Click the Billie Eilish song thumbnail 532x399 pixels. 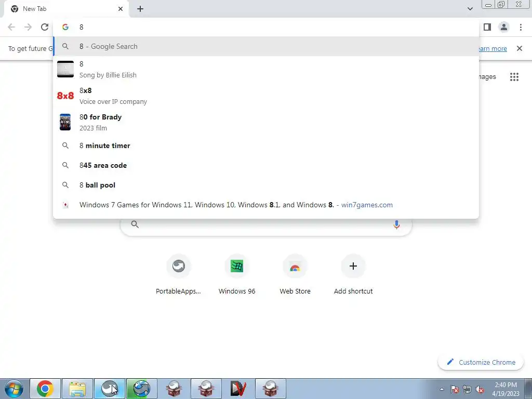pyautogui.click(x=65, y=69)
